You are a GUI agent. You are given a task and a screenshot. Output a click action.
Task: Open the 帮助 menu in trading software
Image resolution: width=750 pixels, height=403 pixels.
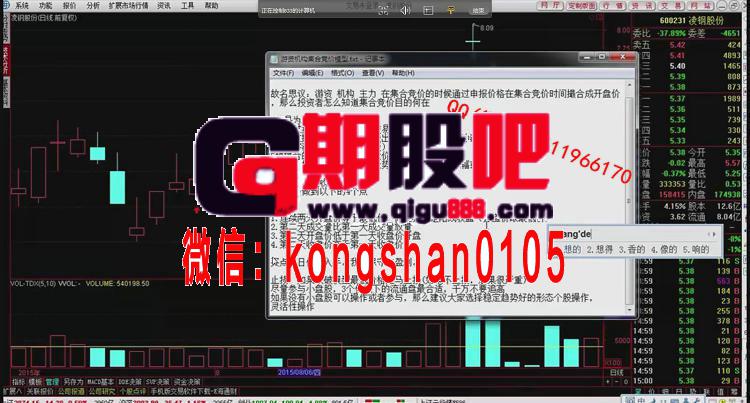[211, 6]
